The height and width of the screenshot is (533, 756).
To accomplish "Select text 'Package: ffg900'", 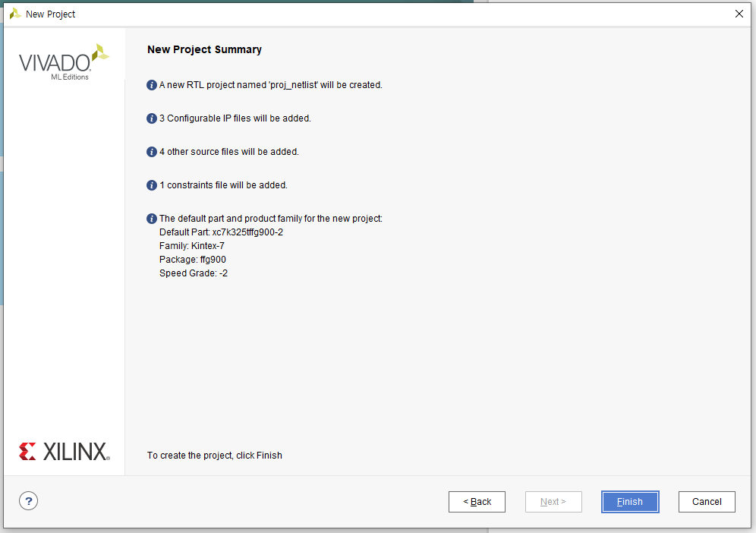I will 193,260.
